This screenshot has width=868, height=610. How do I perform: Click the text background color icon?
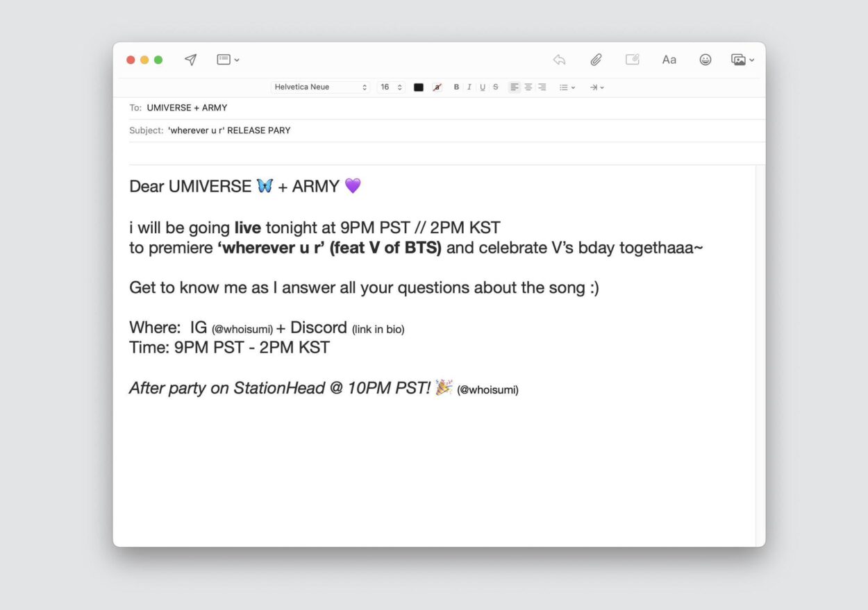(437, 87)
